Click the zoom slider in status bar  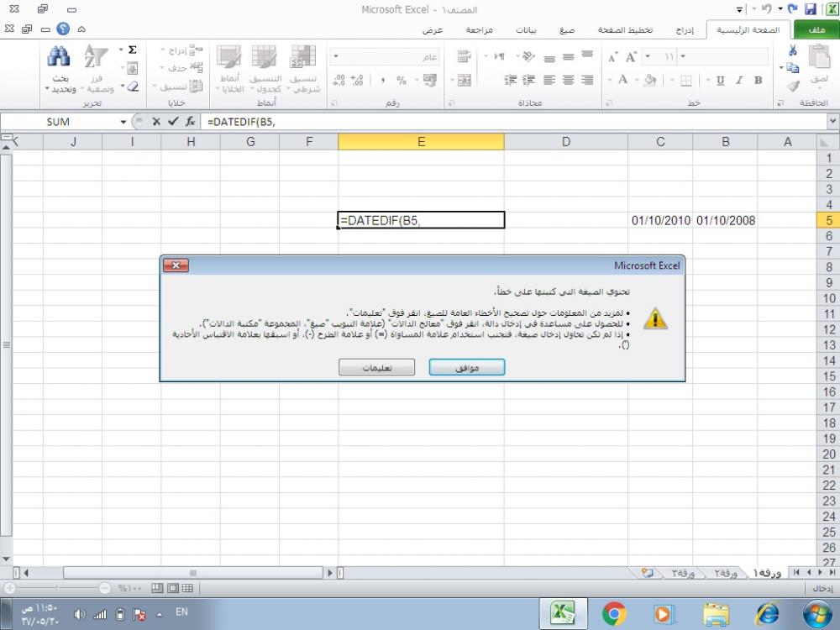57,588
